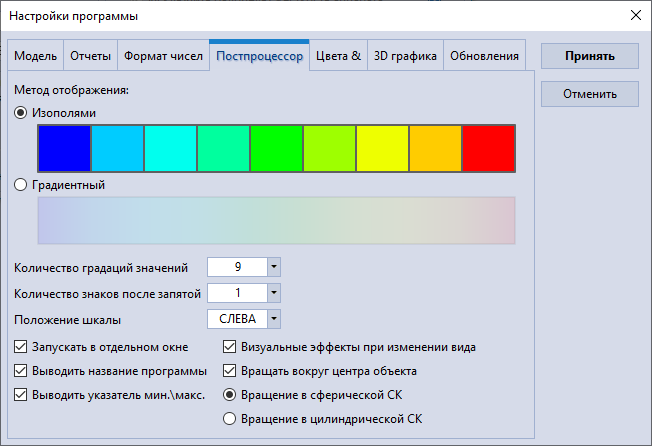Screen dimensions: 652x446
Task: Choose Вращение в сферической СК
Action: click(x=230, y=395)
